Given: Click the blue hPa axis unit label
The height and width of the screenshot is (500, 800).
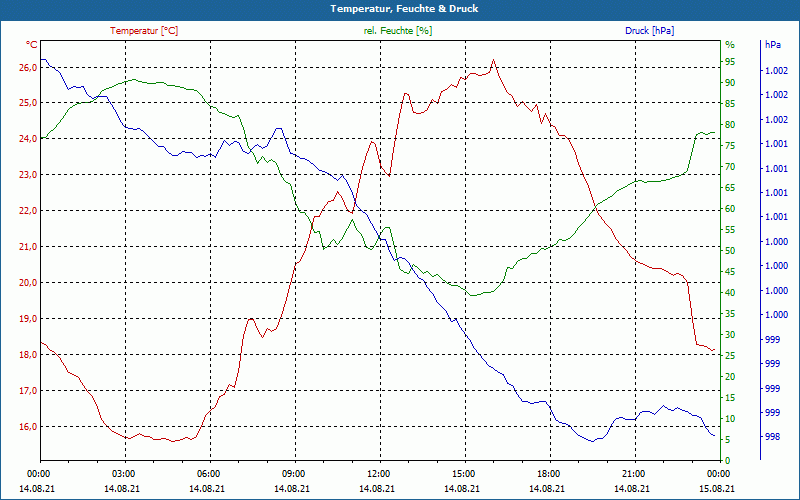Looking at the screenshot, I should 773,45.
